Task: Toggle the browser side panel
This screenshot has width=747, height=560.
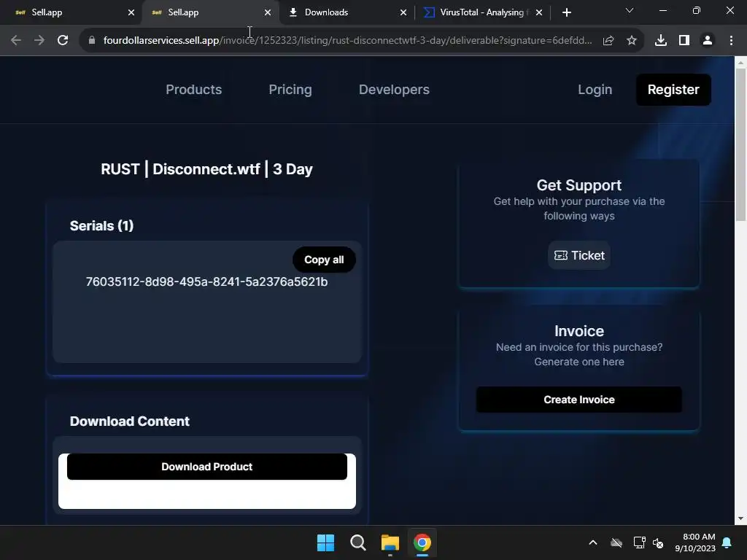Action: click(684, 41)
